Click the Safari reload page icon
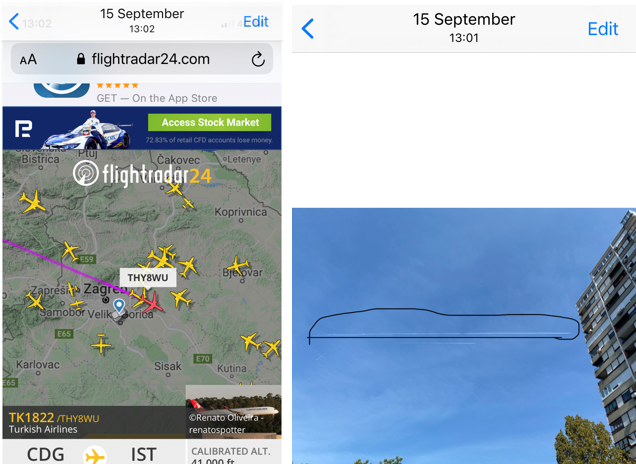 pos(258,60)
